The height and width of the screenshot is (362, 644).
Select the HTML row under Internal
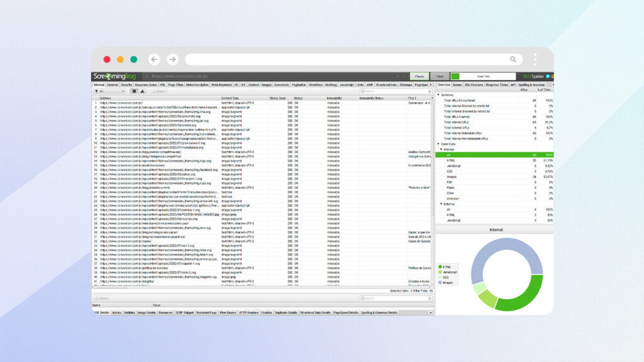click(494, 161)
